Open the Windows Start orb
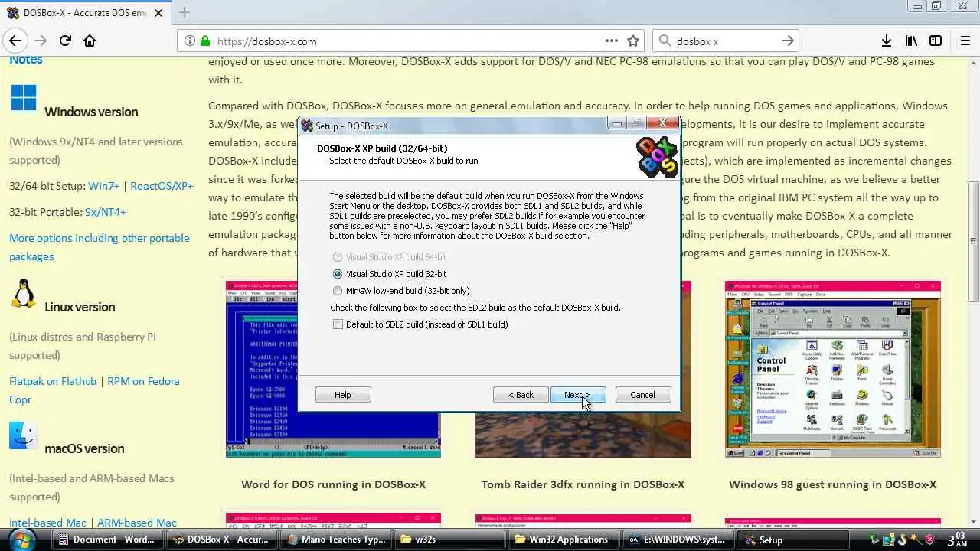980x551 pixels. (x=22, y=539)
